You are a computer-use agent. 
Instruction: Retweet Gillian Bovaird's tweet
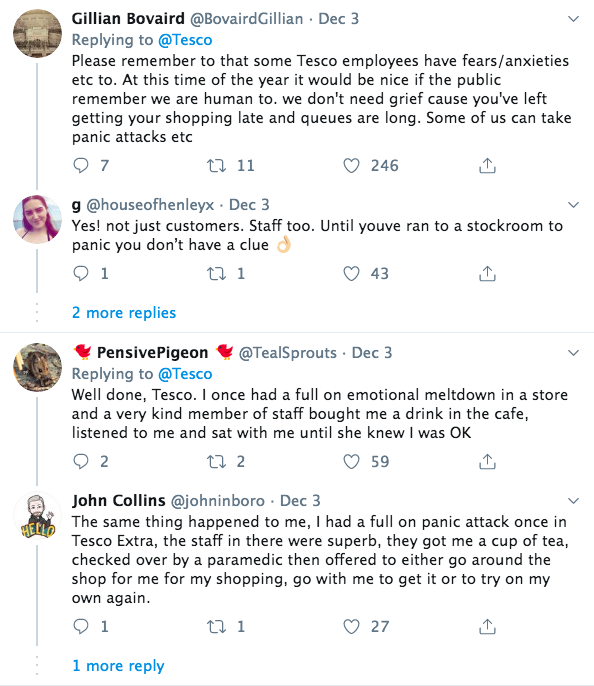coord(216,166)
